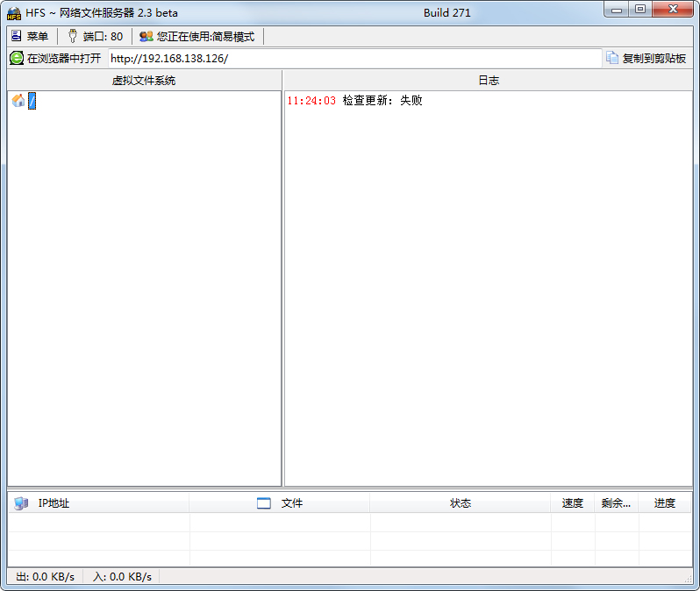The image size is (700, 591).
Task: Maximize the HFS window
Action: click(x=640, y=9)
